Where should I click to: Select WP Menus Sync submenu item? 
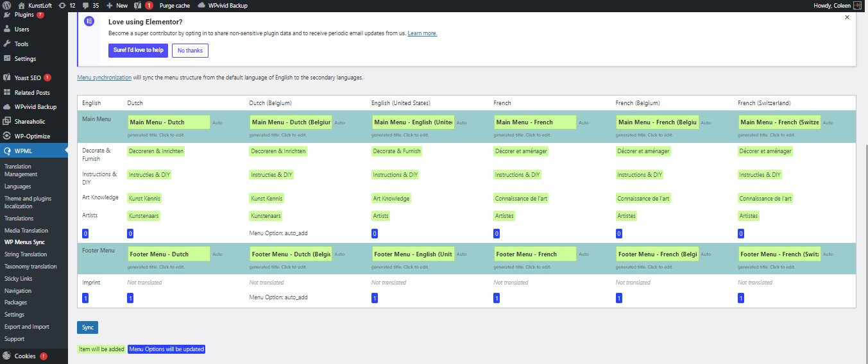tap(24, 242)
